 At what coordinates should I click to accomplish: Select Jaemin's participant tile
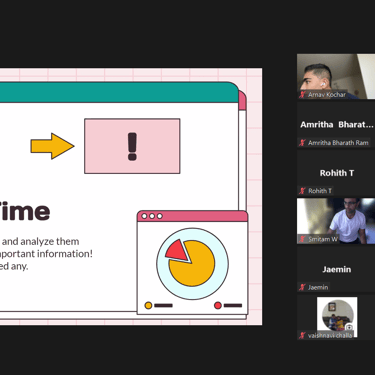coord(336,269)
